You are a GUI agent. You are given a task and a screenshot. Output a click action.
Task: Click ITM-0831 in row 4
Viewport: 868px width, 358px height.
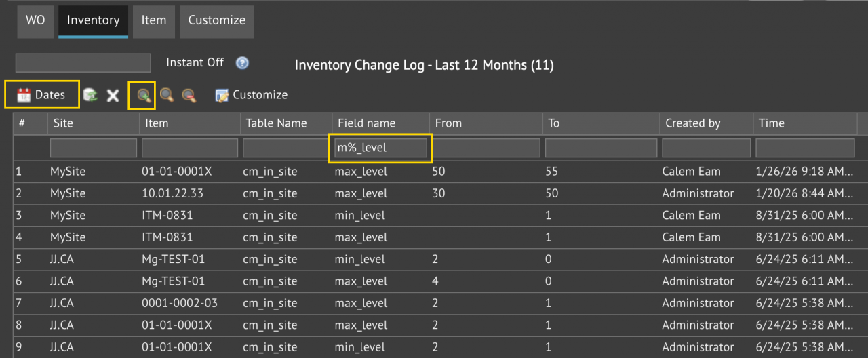[x=167, y=237]
